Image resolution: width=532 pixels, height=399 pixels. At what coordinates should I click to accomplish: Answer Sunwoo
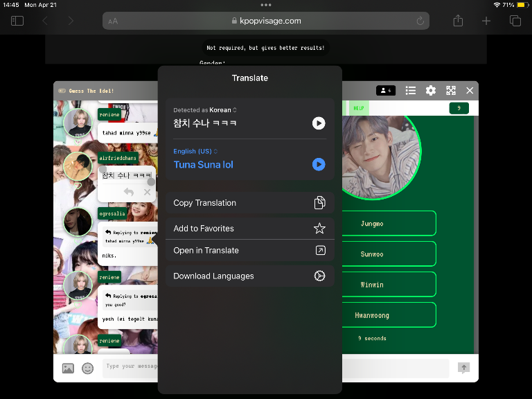click(389, 254)
